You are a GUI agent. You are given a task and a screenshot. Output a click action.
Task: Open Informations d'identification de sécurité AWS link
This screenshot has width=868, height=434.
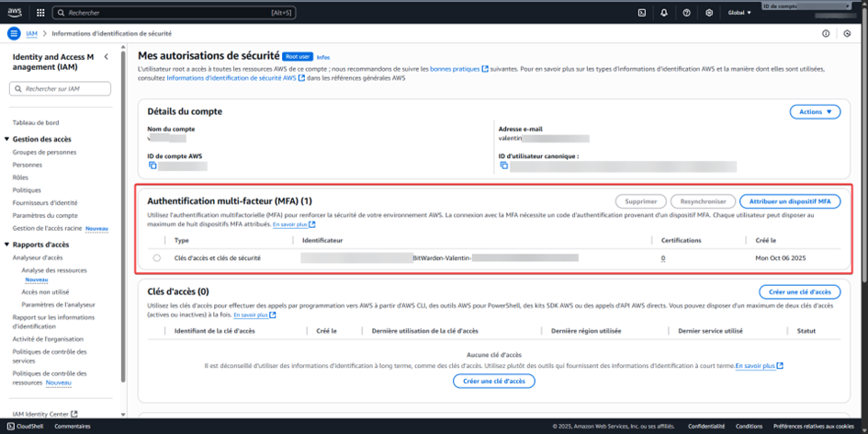(x=231, y=79)
